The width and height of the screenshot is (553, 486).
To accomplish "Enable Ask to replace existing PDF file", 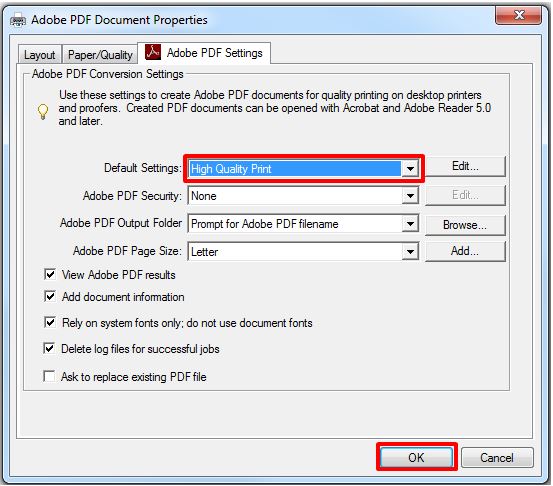I will 49,376.
